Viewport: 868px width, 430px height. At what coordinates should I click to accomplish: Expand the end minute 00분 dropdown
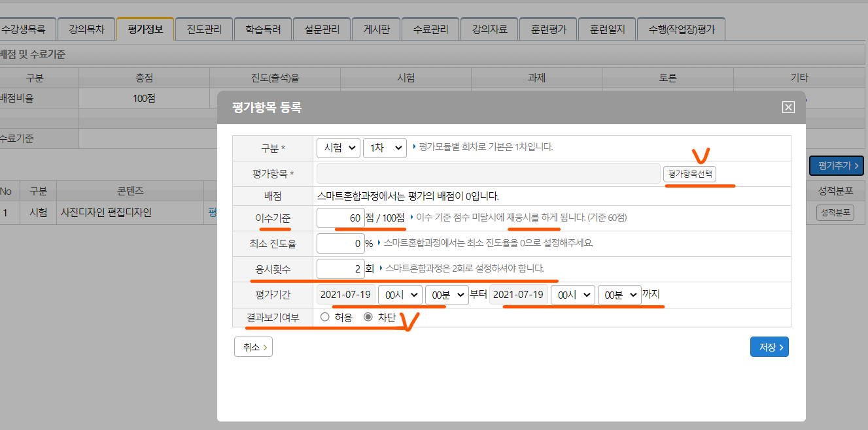(619, 295)
